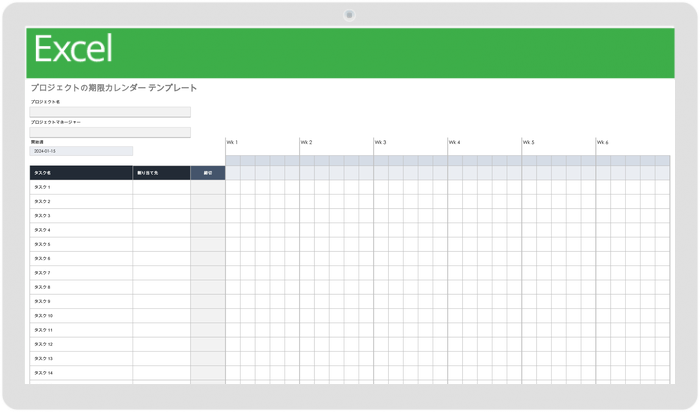Click the タスク名 column header
700x412 pixels.
point(81,173)
